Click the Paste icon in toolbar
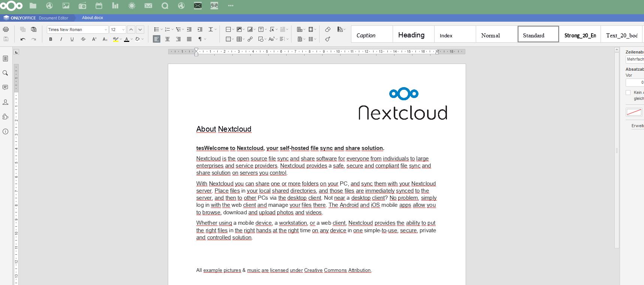 (x=34, y=29)
